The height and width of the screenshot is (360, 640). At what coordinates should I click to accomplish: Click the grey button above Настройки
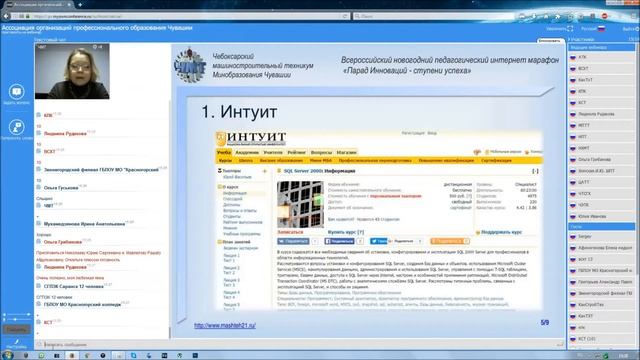click(x=16, y=329)
